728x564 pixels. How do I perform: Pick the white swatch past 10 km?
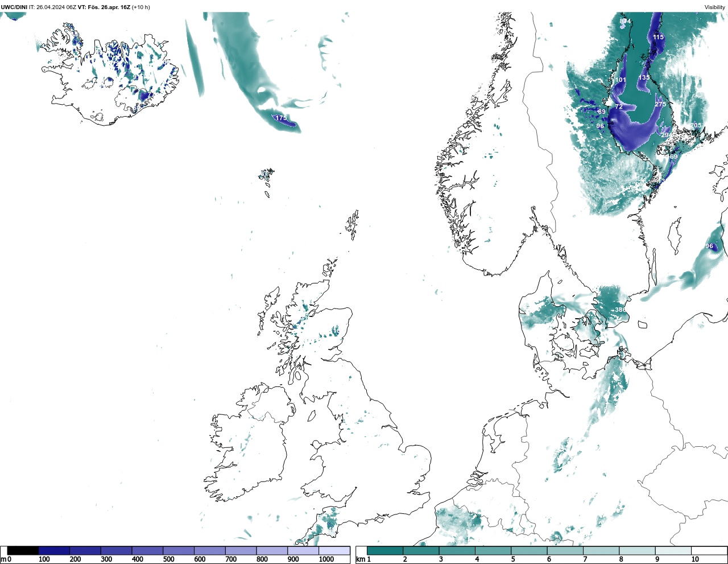(x=709, y=551)
